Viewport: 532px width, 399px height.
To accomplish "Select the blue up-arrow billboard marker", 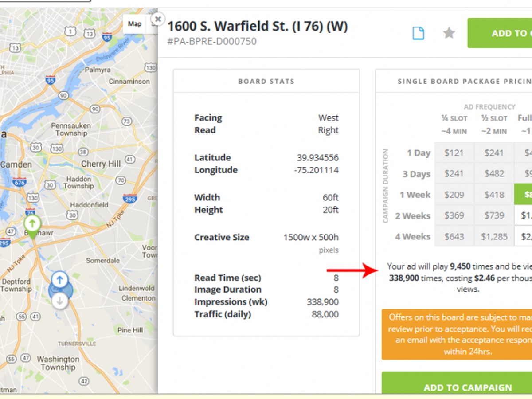I will (x=60, y=280).
